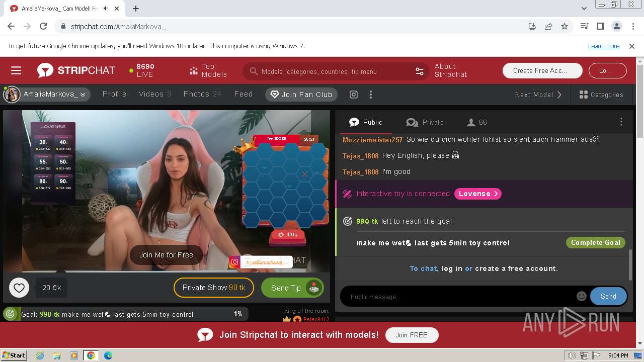Show the 66 viewers list
644x362 pixels.
click(477, 122)
